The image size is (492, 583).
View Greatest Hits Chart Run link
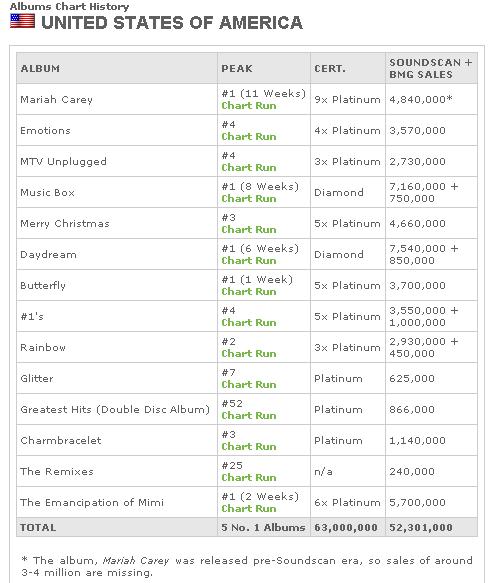point(249,415)
